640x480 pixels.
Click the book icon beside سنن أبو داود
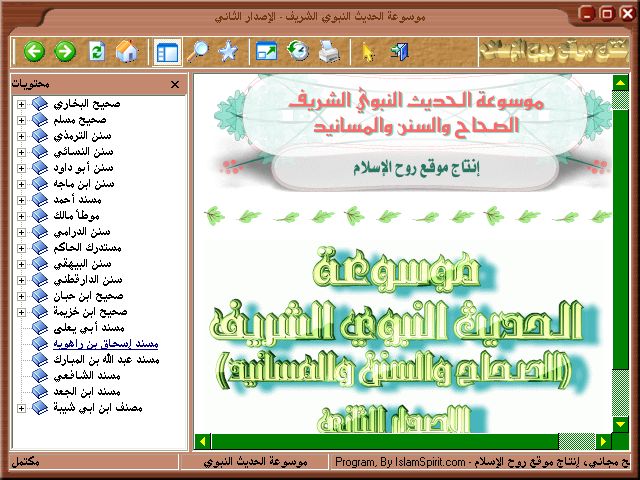40,168
